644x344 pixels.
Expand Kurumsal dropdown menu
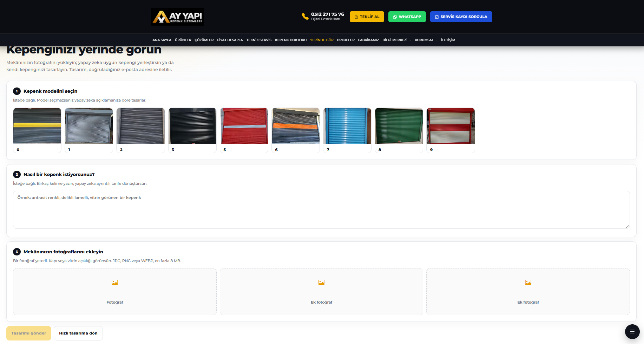426,40
